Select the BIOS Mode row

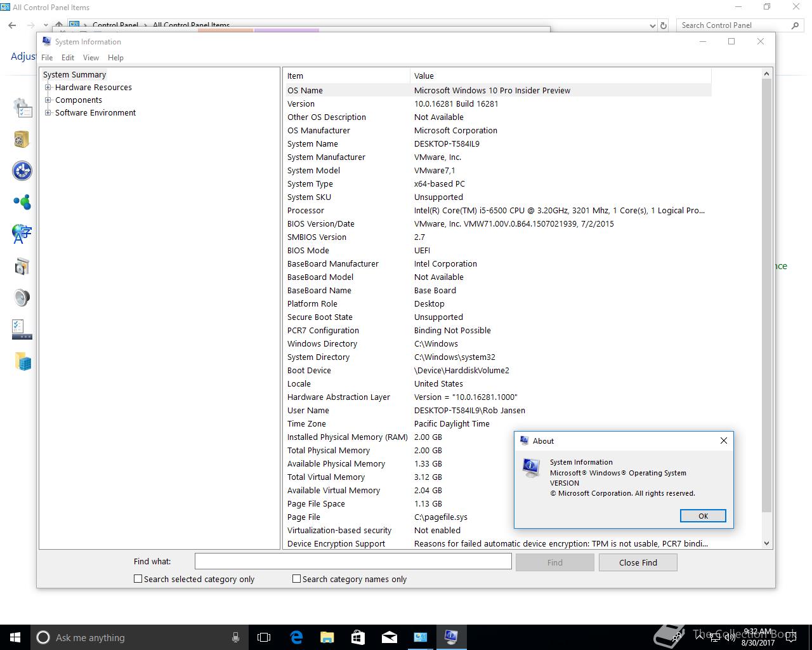pos(497,251)
